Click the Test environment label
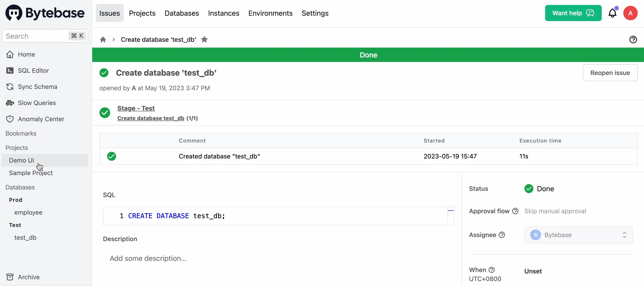 tap(15, 225)
